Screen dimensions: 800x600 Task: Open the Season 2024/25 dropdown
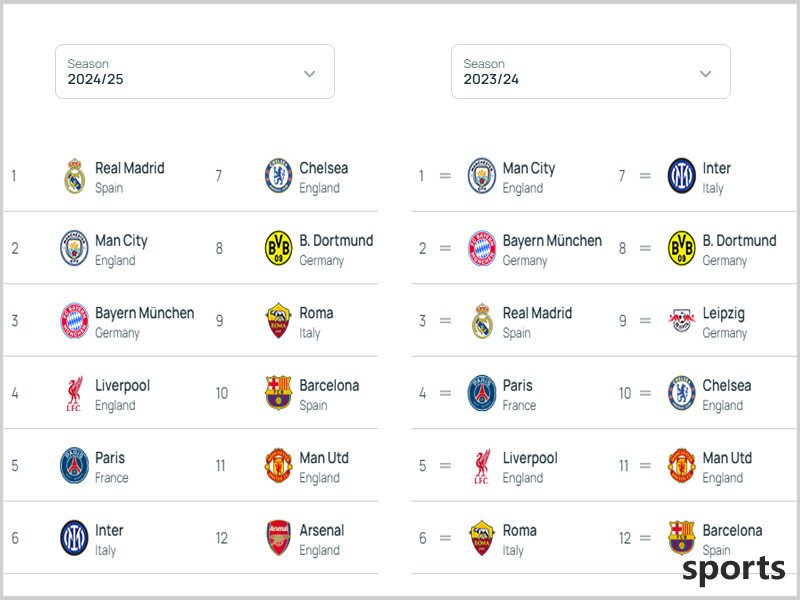[x=195, y=71]
